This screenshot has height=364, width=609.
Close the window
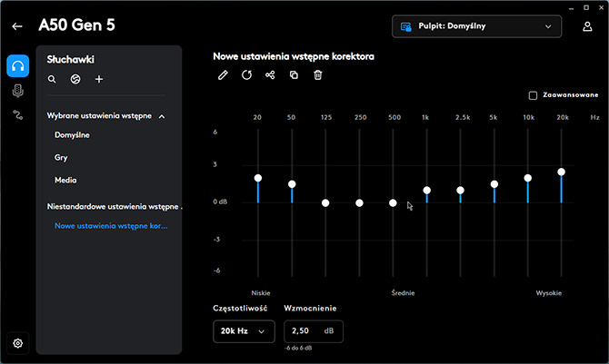(601, 8)
